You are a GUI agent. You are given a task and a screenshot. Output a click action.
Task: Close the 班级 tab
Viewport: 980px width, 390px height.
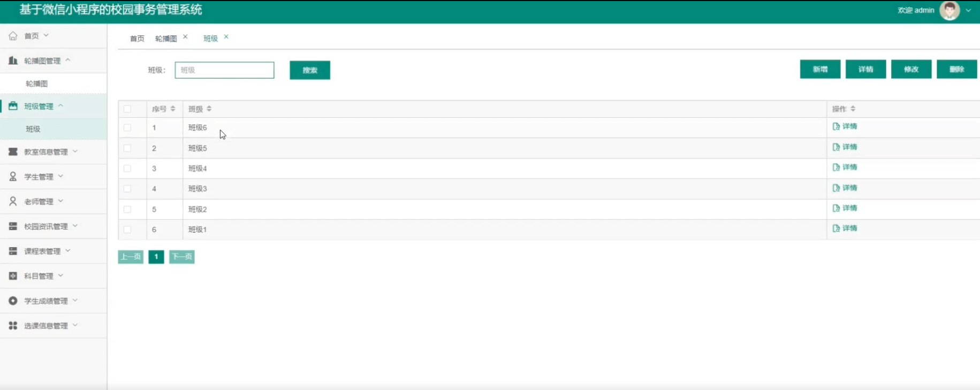click(x=226, y=37)
